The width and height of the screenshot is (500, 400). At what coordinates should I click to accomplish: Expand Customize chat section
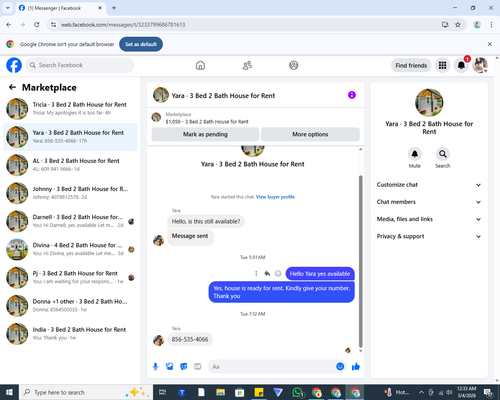pos(429,185)
